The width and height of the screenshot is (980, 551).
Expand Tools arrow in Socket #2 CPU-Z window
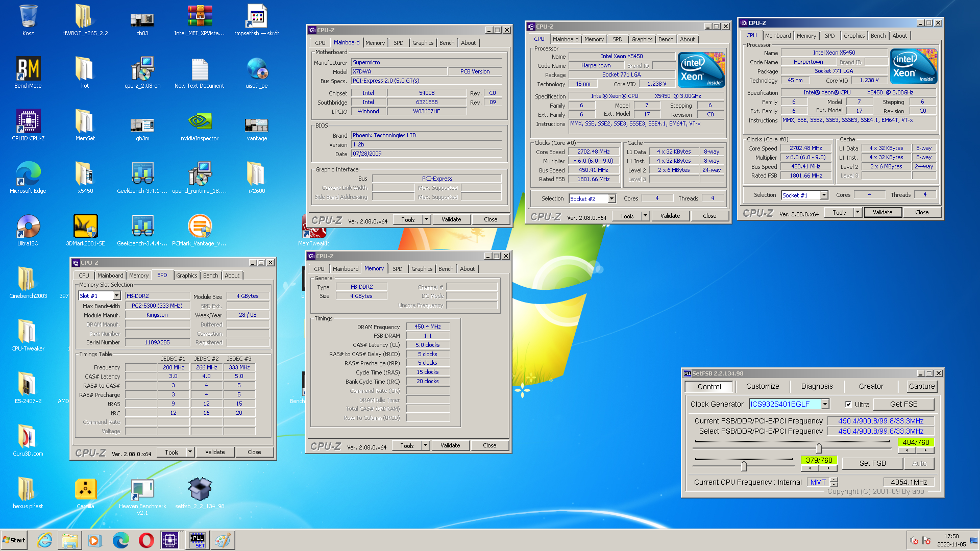645,216
